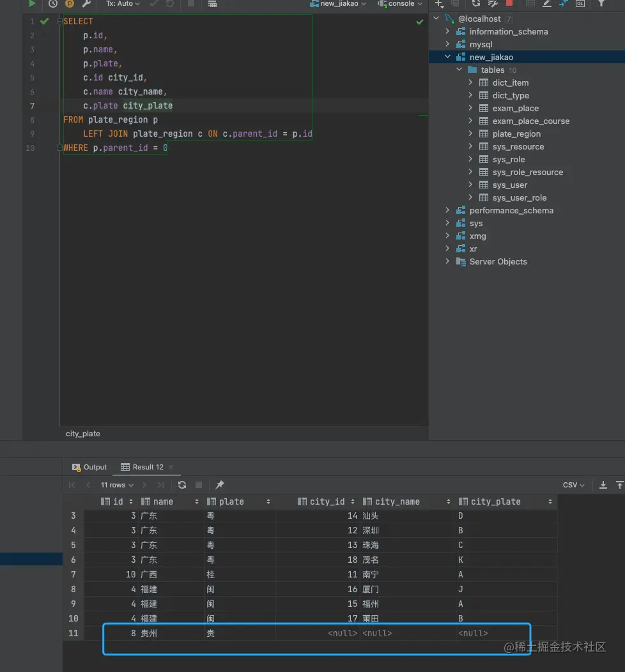Open the new_jiakao schema selector

click(338, 3)
